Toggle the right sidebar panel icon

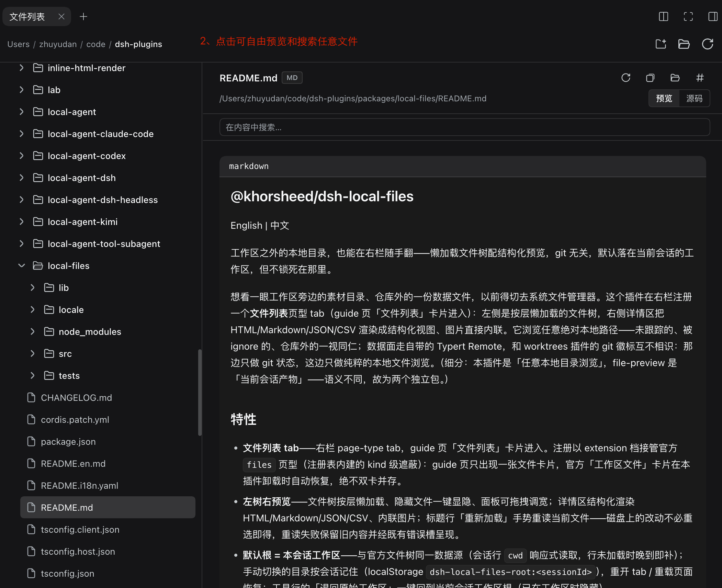point(713,16)
